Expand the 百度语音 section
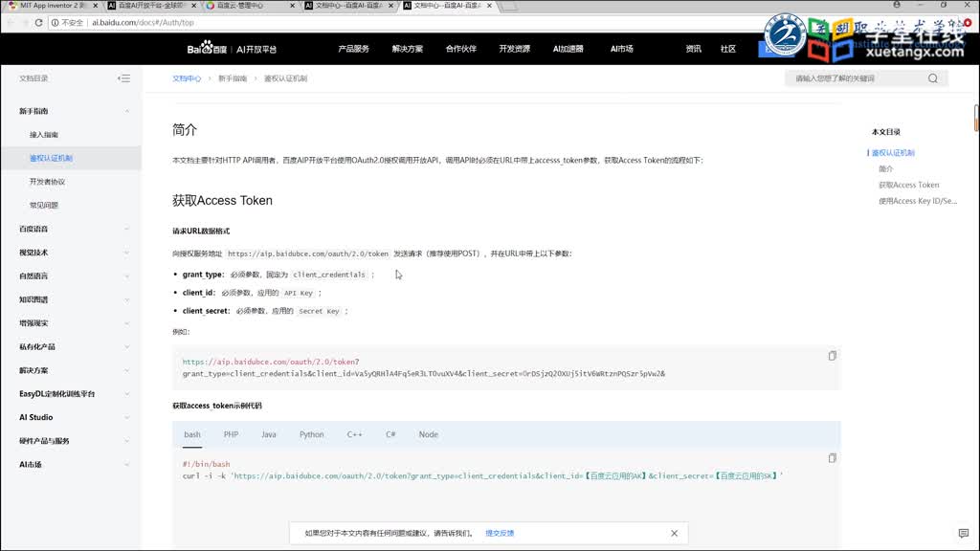This screenshot has height=551, width=980. point(127,229)
